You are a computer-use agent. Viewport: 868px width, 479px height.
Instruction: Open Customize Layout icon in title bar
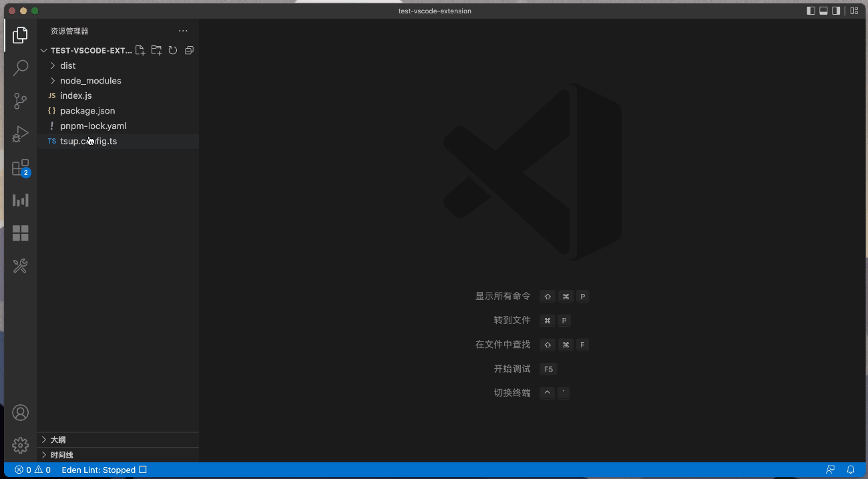click(x=854, y=11)
